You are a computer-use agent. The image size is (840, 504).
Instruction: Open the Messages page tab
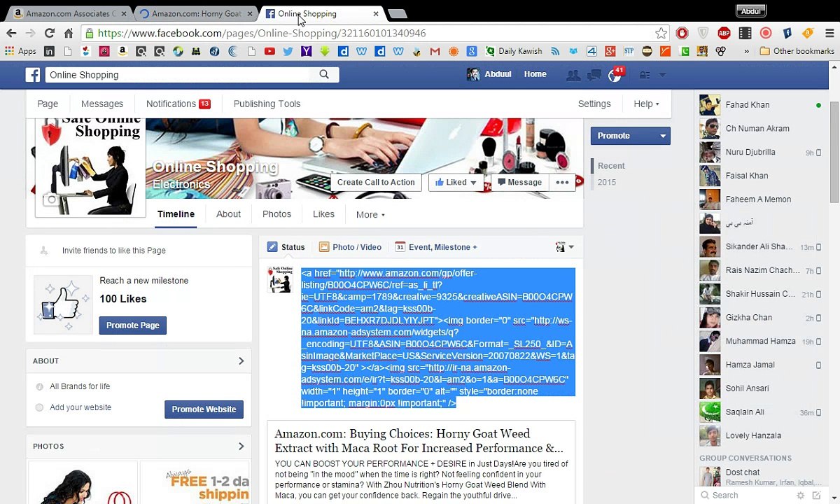pos(102,104)
